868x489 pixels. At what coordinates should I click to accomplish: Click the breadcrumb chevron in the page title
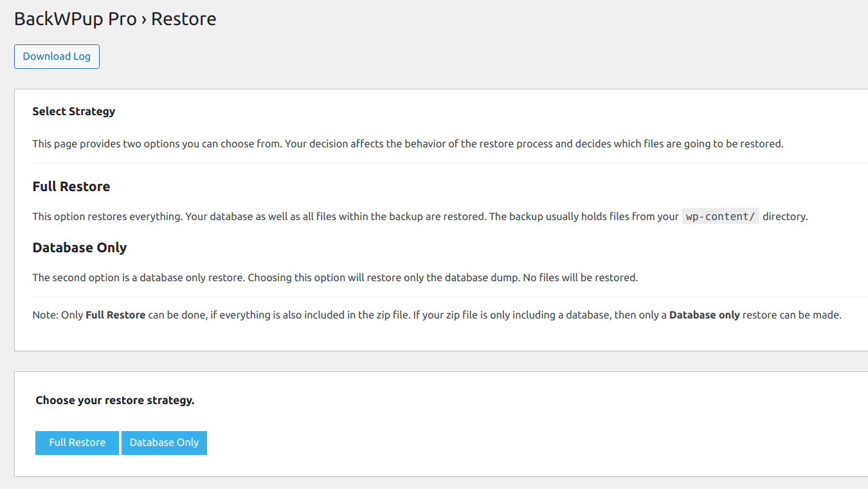coord(144,20)
